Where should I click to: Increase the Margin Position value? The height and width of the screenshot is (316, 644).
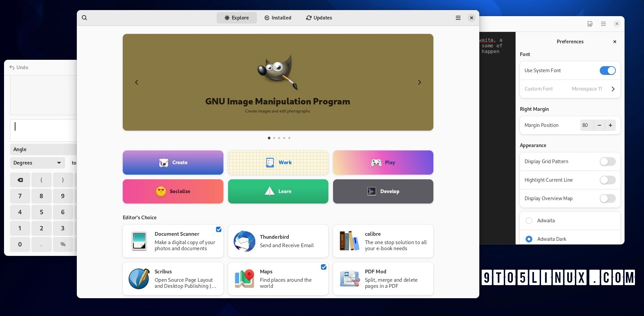(610, 125)
